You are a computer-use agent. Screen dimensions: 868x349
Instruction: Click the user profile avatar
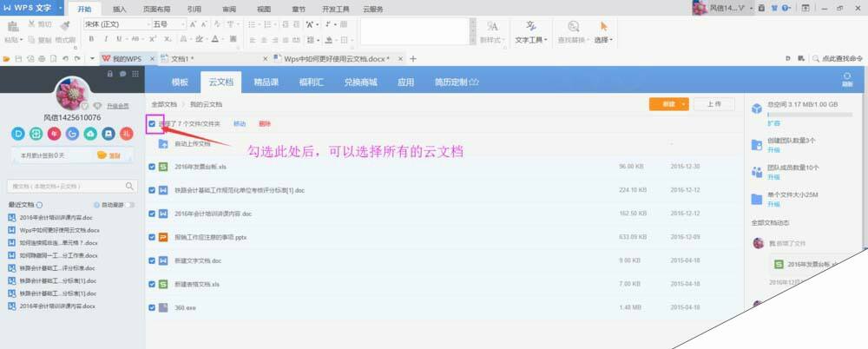click(71, 94)
